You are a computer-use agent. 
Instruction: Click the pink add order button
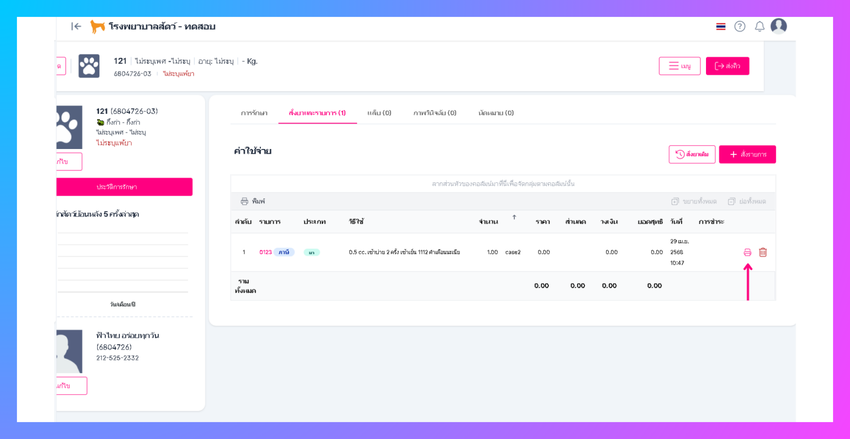coord(747,154)
